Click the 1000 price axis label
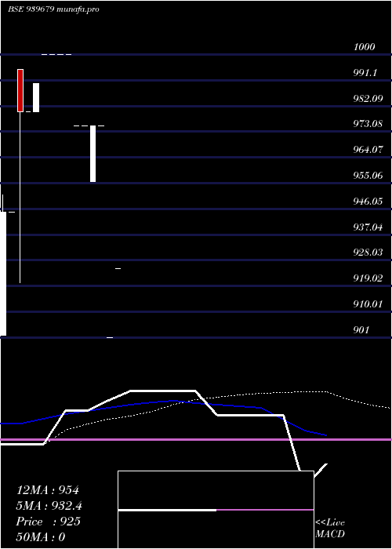 pos(364,47)
